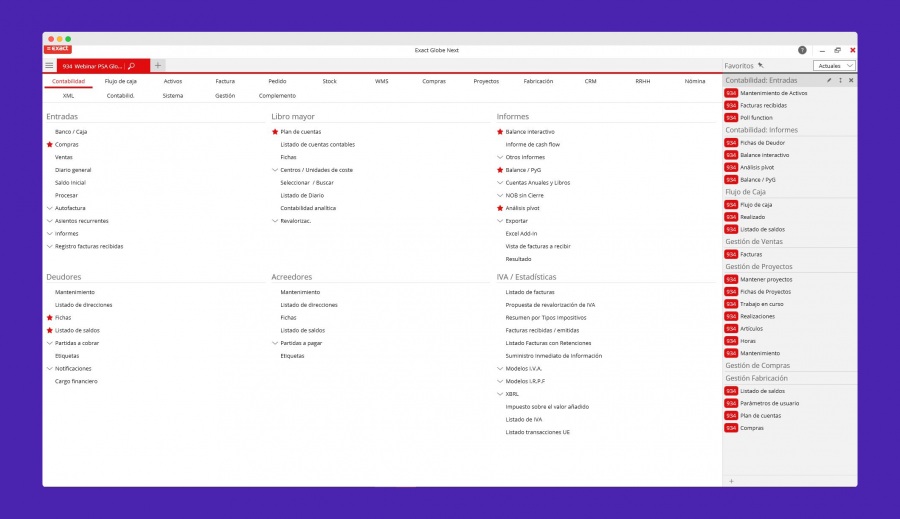The width and height of the screenshot is (900, 519).
Task: Click the reorder arrows icon in Contabilidad: Entradas header
Action: [x=840, y=80]
